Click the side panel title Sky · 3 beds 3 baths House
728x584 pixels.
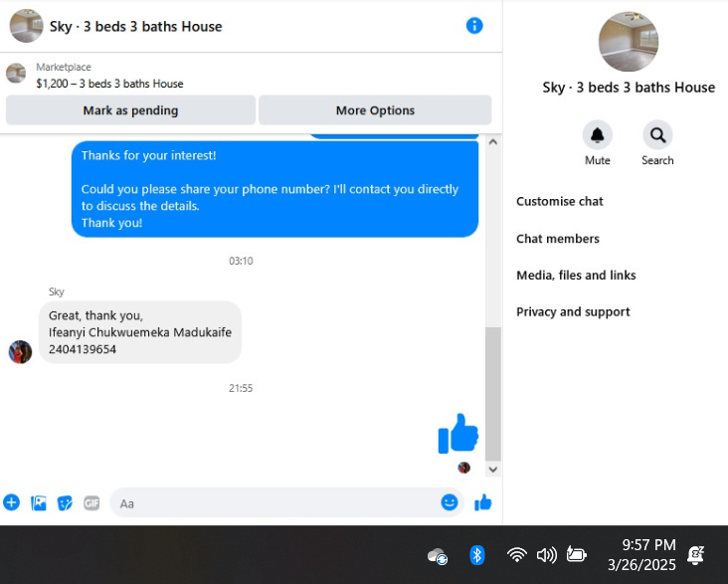pos(629,88)
